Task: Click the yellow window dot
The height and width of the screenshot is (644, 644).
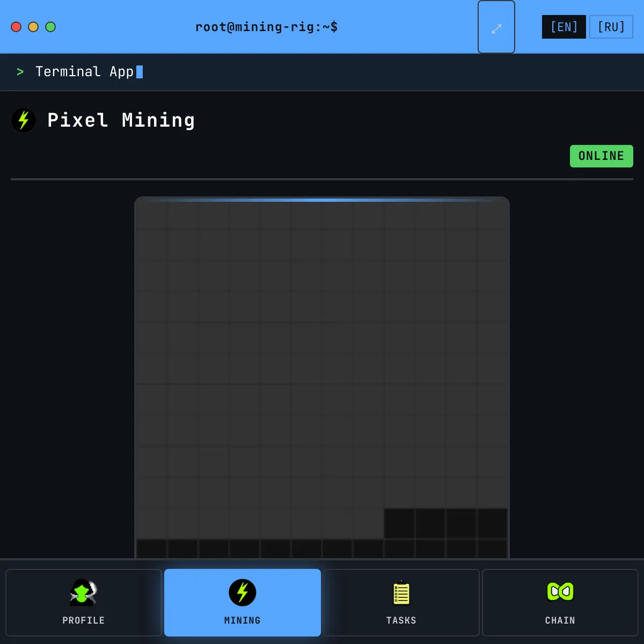Action: [x=33, y=27]
